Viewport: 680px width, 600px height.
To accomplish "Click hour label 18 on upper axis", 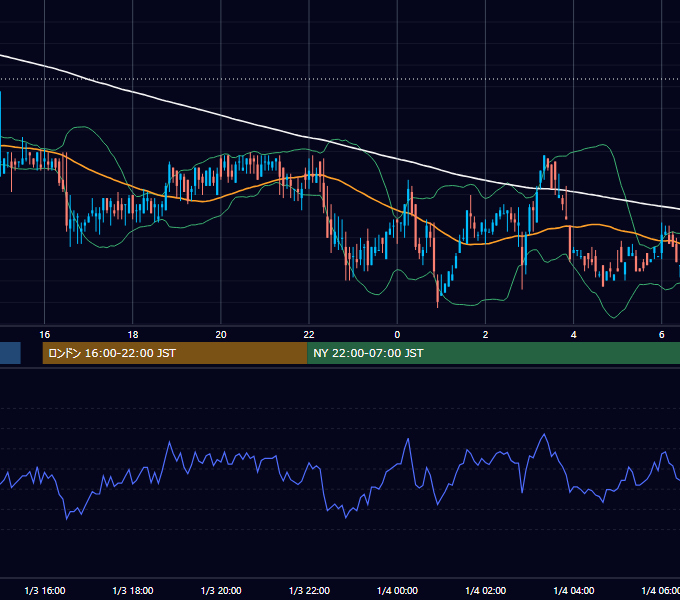I will point(133,335).
